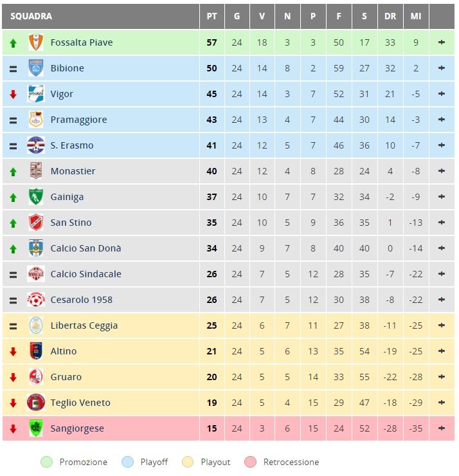Sort table by PT column header
Image resolution: width=459 pixels, height=476 pixels.
pos(212,16)
